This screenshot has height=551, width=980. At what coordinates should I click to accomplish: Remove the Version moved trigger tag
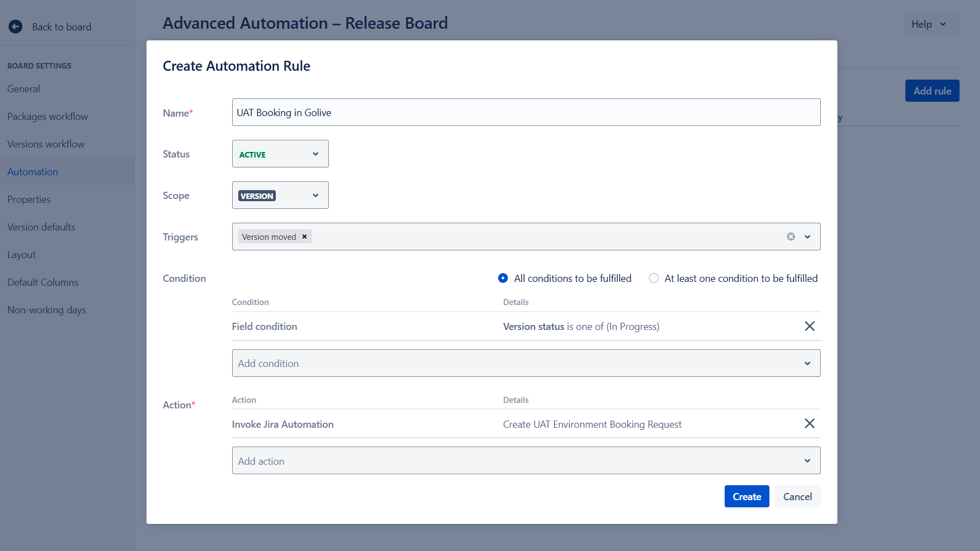tap(304, 237)
